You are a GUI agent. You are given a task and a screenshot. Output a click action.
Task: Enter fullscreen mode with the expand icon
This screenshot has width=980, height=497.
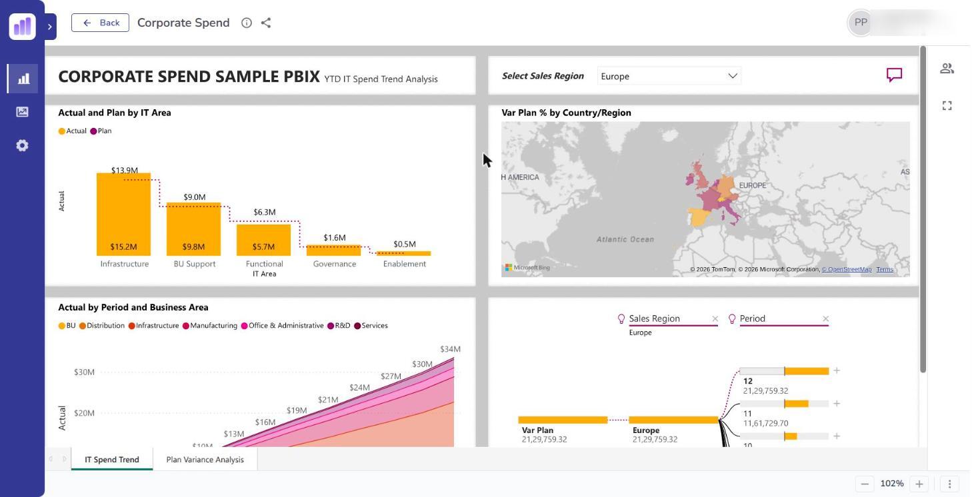coord(947,105)
